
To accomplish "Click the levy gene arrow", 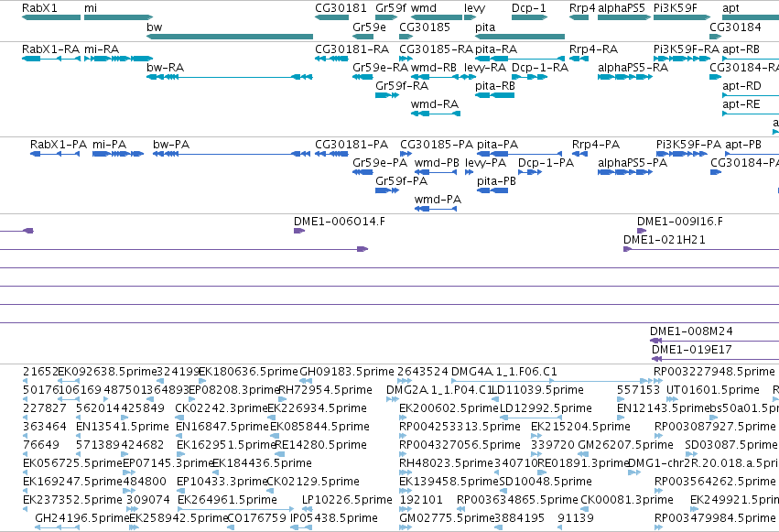I will coord(470,17).
